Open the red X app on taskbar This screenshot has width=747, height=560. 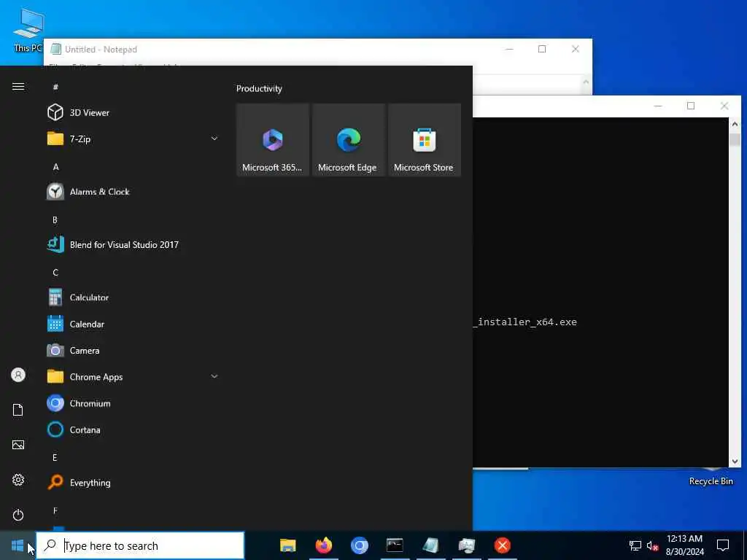502,545
